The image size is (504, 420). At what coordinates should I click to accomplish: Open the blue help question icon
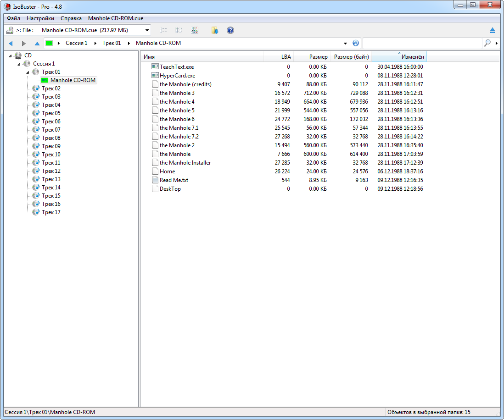click(230, 30)
